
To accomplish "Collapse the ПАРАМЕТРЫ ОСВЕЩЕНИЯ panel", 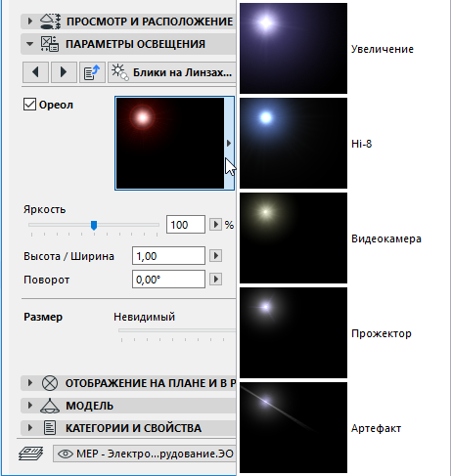I will pos(29,44).
